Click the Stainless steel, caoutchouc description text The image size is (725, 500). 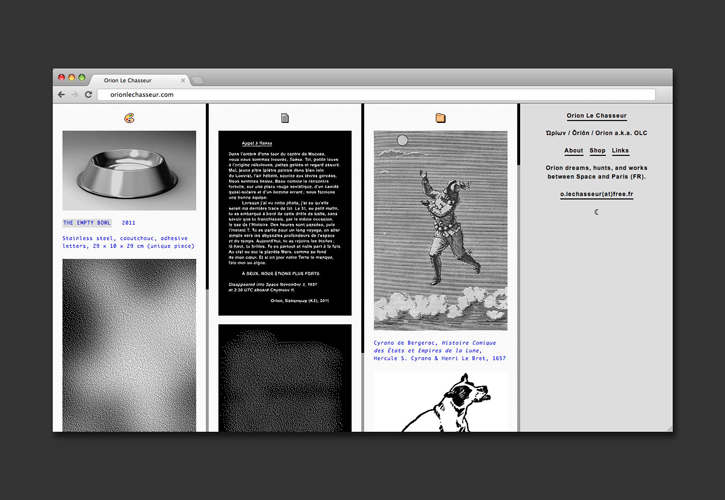[x=129, y=242]
